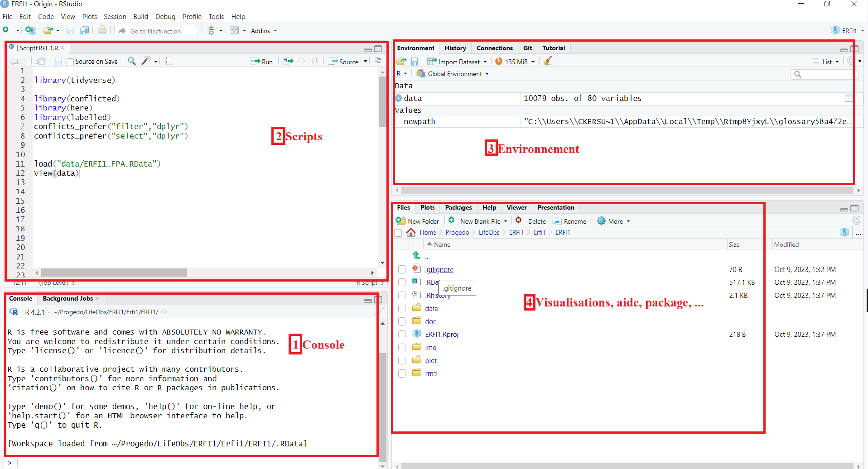The height and width of the screenshot is (469, 868).
Task: Tick the checkbox for ERFI1.Rproj
Action: [x=402, y=335]
